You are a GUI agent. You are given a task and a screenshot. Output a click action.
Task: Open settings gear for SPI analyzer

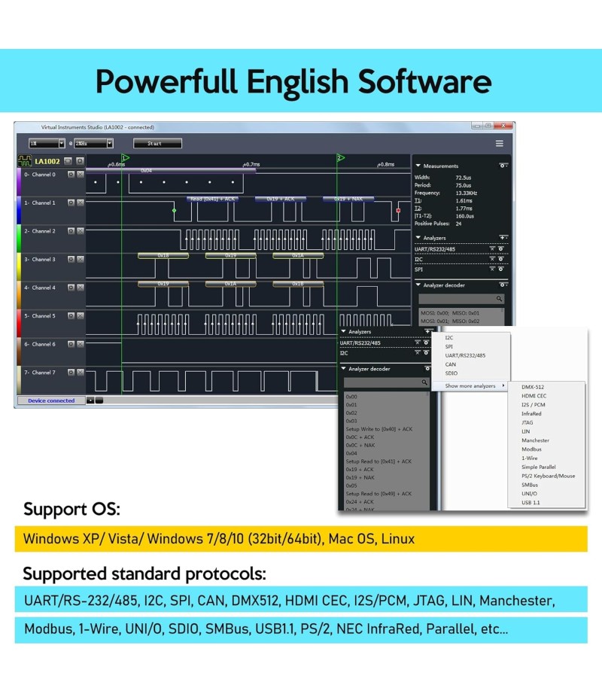click(501, 269)
